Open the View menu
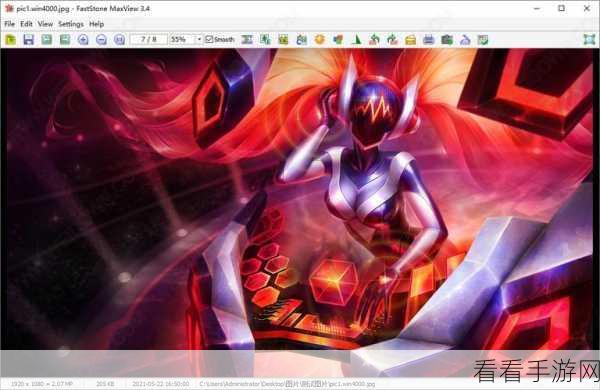The width and height of the screenshot is (600, 390). (45, 24)
